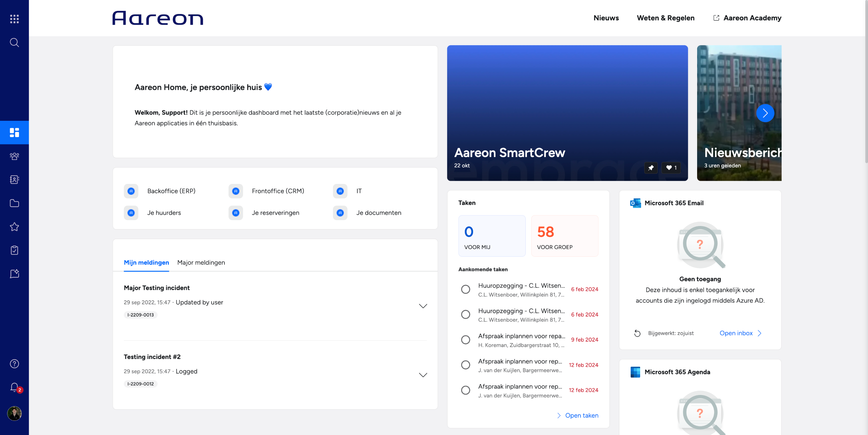Open Aareon Academy link
Screen dimensions: 868x435
coord(752,18)
